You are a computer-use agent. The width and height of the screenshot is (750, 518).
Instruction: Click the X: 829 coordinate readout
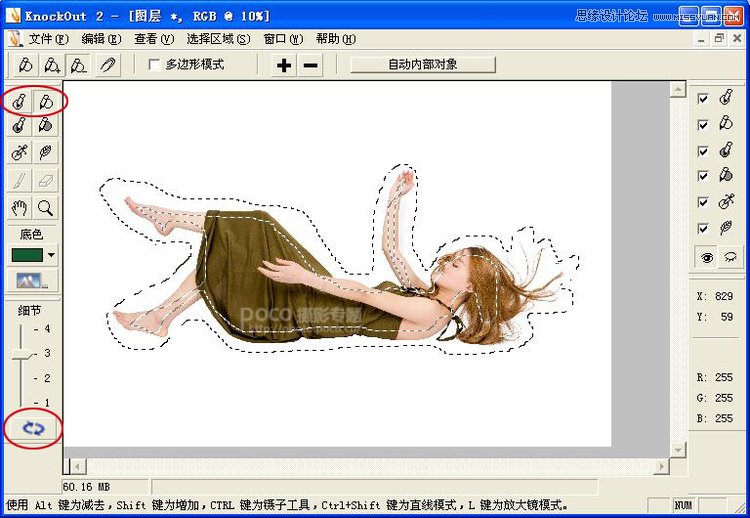[715, 297]
